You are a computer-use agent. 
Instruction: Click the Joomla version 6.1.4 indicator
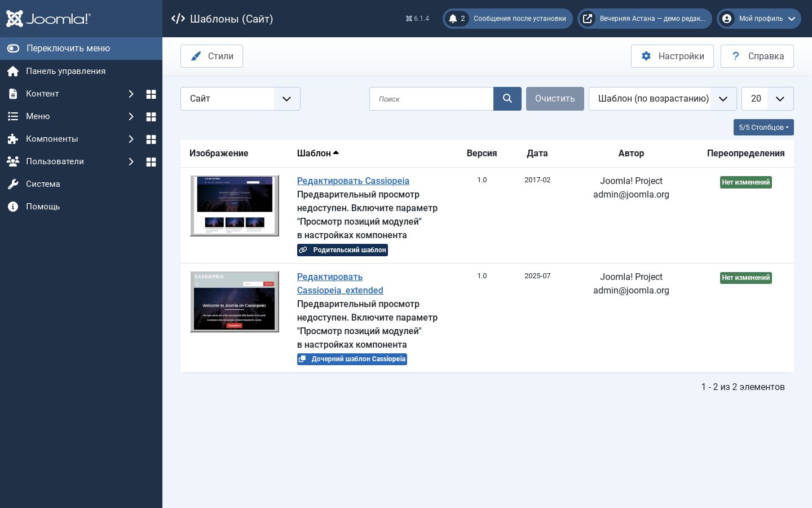click(417, 19)
